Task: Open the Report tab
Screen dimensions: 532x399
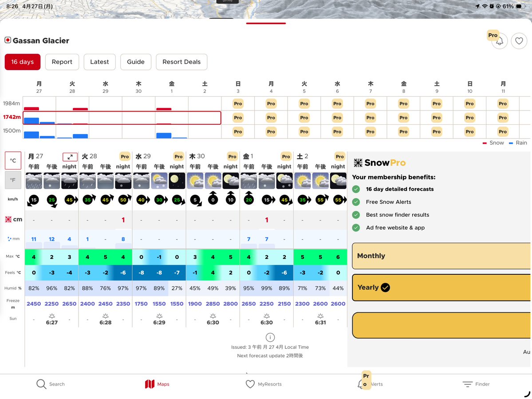Action: 62,62
